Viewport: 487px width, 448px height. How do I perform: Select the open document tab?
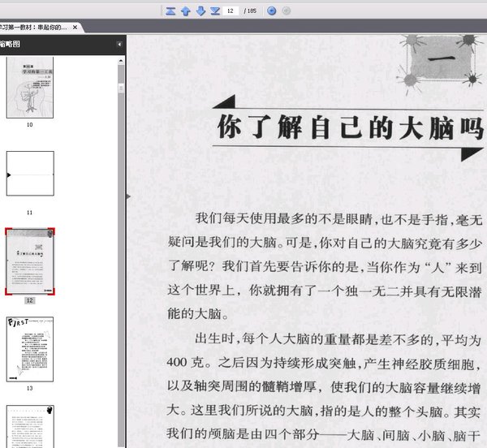pyautogui.click(x=37, y=28)
